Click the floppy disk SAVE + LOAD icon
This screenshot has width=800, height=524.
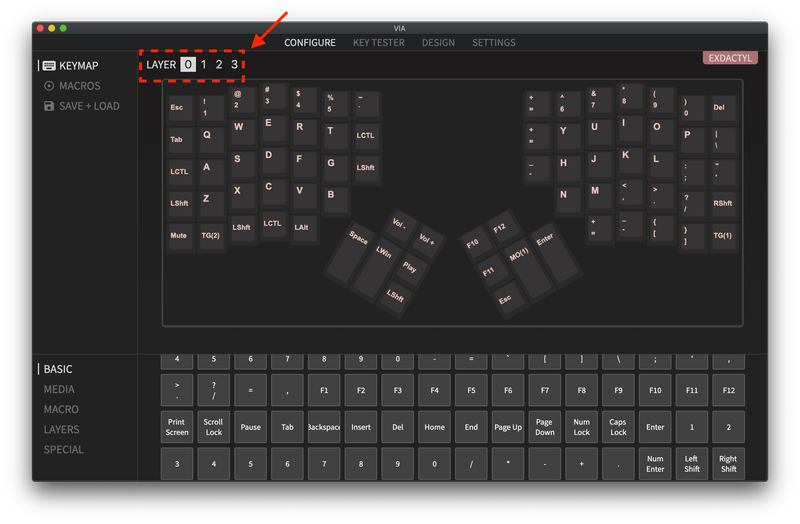tap(49, 106)
